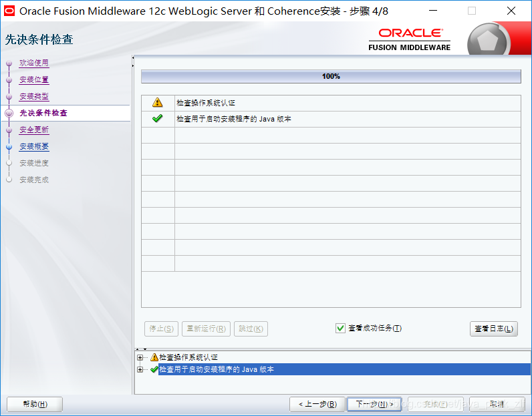Click the Oracle icon in the title bar
The width and height of the screenshot is (532, 416).
[9, 11]
